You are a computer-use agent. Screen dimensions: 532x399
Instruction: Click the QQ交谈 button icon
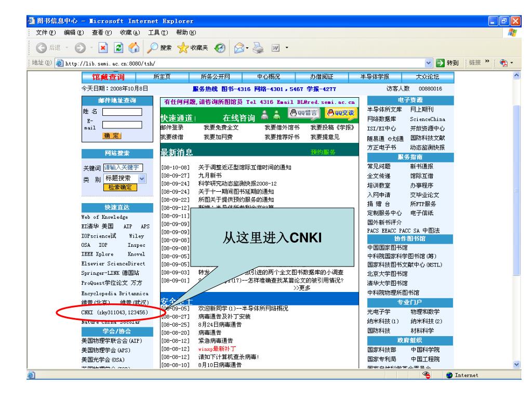click(x=341, y=113)
